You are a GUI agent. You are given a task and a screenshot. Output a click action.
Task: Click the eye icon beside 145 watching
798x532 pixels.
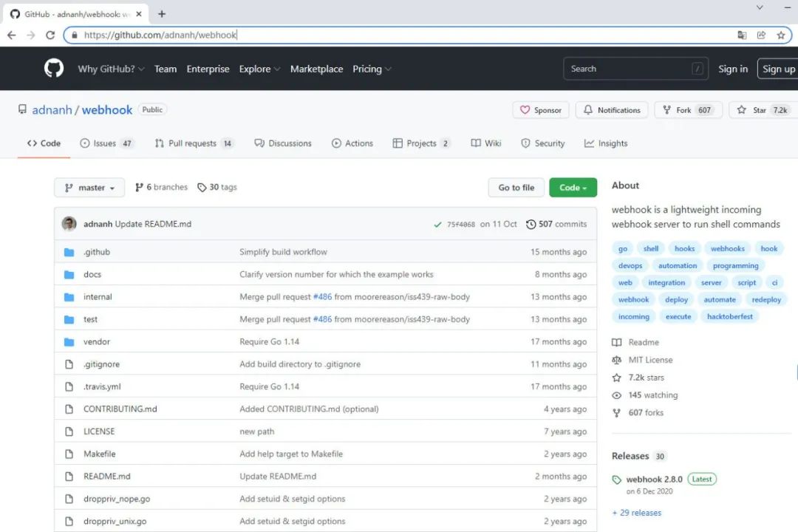[617, 395]
